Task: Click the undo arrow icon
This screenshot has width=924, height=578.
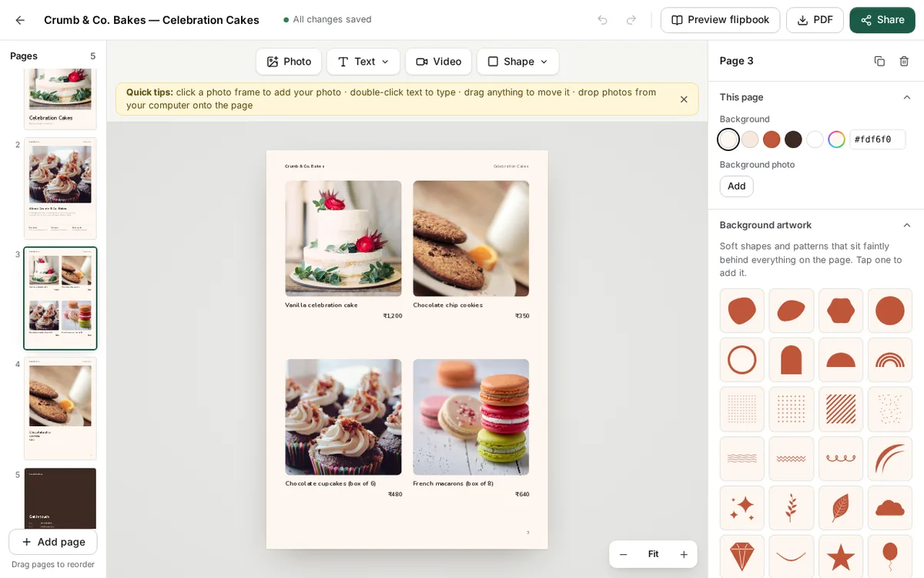Action: [603, 20]
